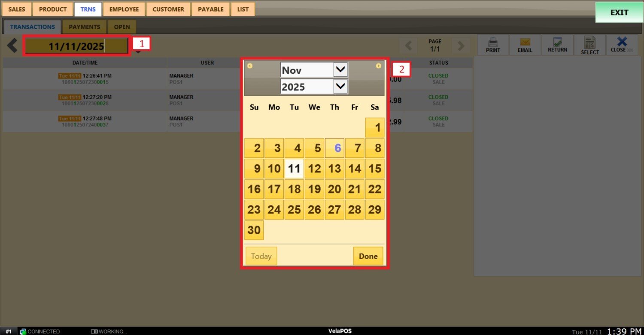Open the CUSTOMER menu tab

(x=168, y=9)
